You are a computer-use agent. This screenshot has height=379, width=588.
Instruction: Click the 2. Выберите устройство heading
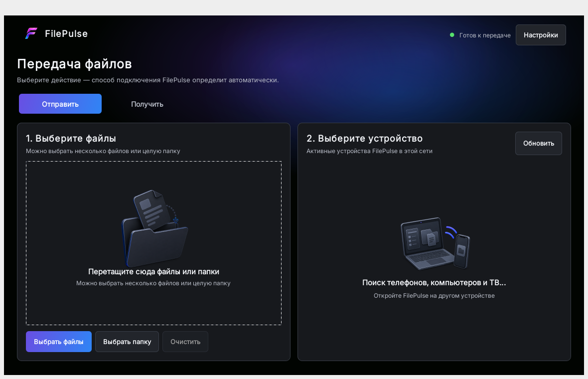tap(364, 139)
